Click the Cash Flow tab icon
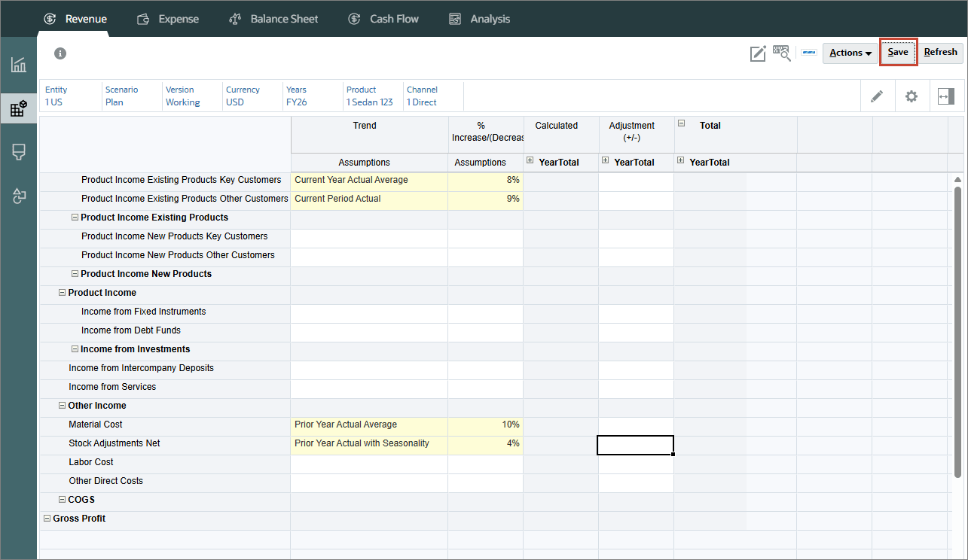Screen dimensions: 968x560 [354, 19]
